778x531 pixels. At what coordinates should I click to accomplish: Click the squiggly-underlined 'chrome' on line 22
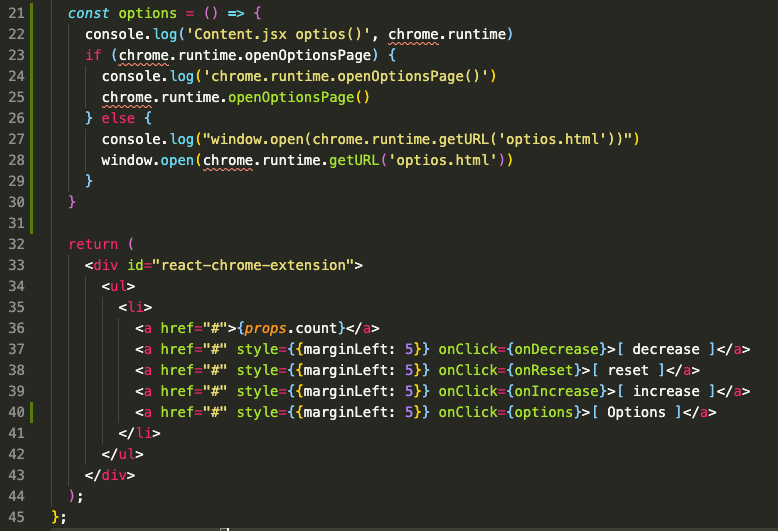(413, 35)
